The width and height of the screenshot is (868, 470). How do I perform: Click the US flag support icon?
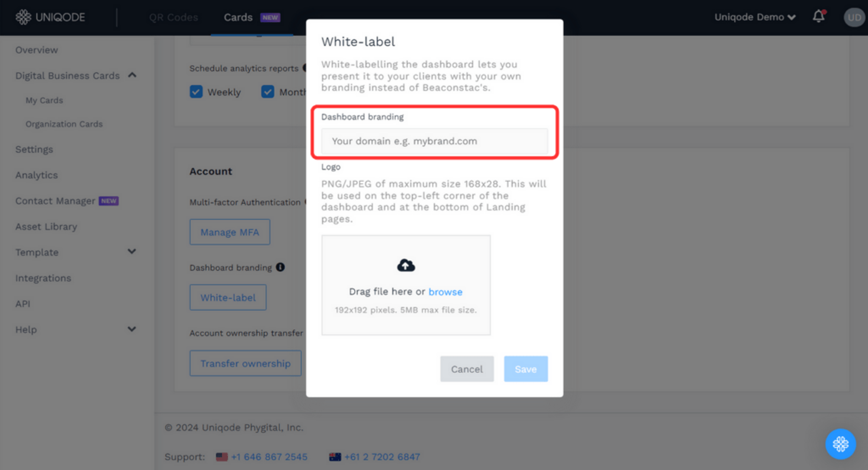click(x=222, y=457)
